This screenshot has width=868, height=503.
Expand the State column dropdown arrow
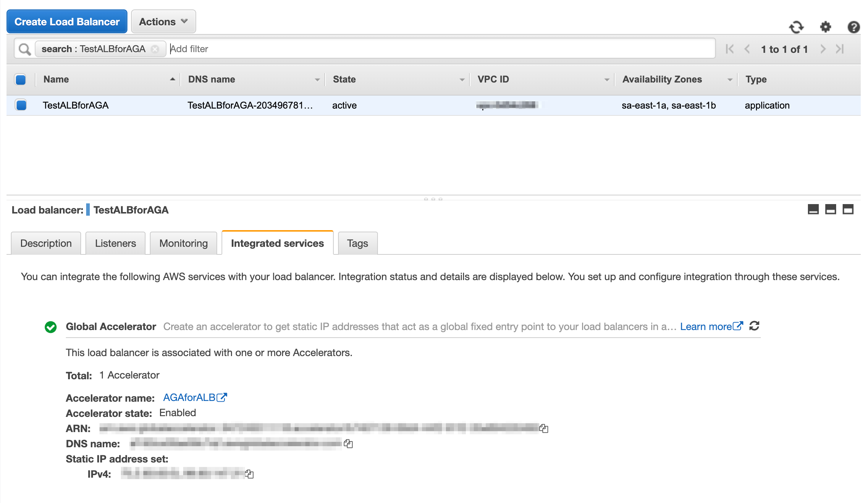click(x=462, y=80)
